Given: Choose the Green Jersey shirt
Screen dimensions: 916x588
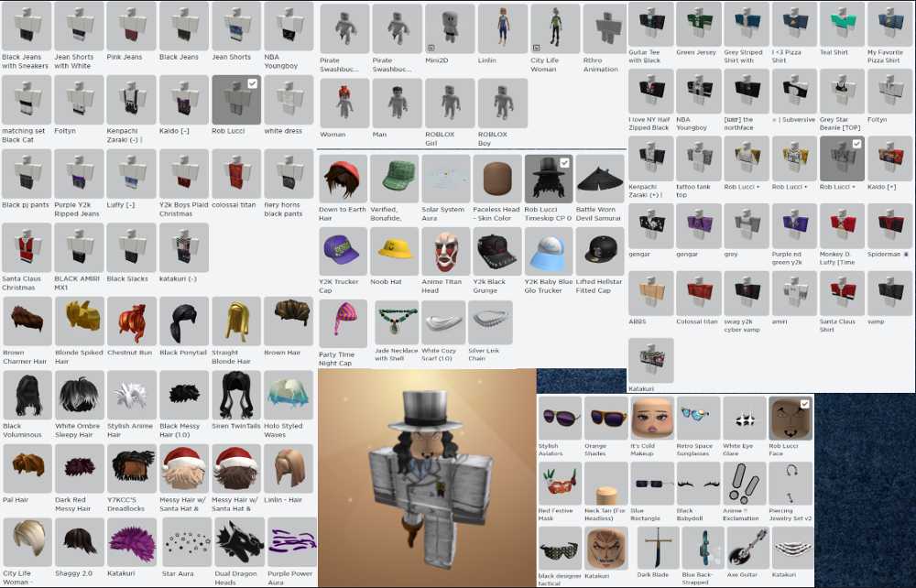Looking at the screenshot, I should pos(699,24).
